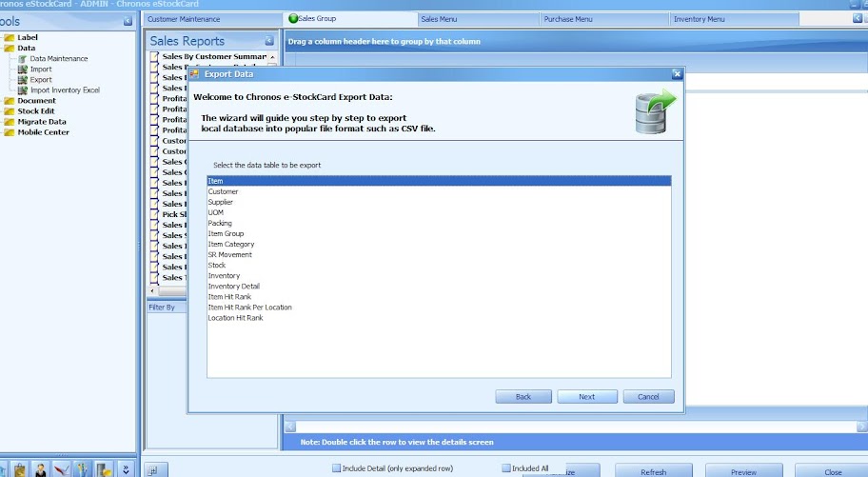
Task: Collapse the Data folder in Tools tree
Action: tap(26, 49)
